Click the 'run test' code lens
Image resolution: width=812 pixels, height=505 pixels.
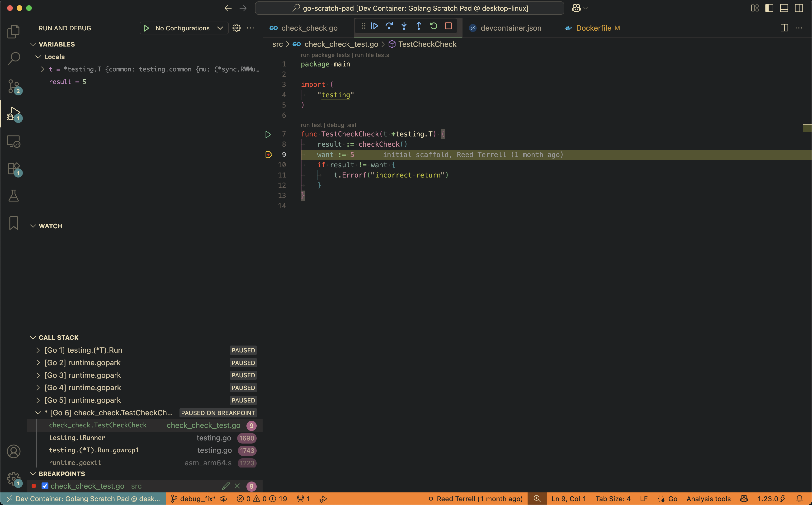tap(311, 125)
